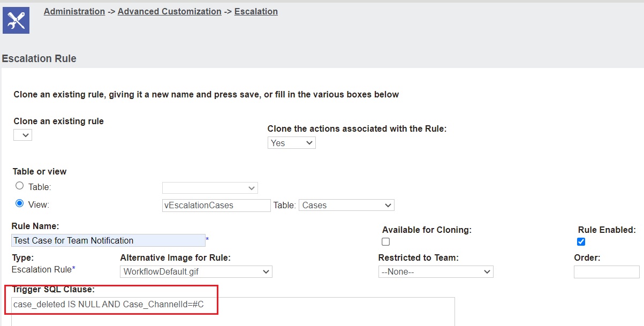Open the clone actions Yes dropdown

[291, 142]
